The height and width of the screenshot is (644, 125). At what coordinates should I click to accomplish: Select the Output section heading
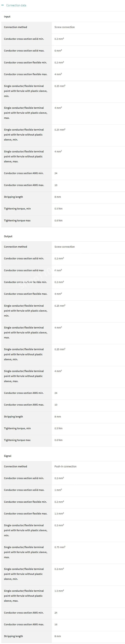point(8,236)
